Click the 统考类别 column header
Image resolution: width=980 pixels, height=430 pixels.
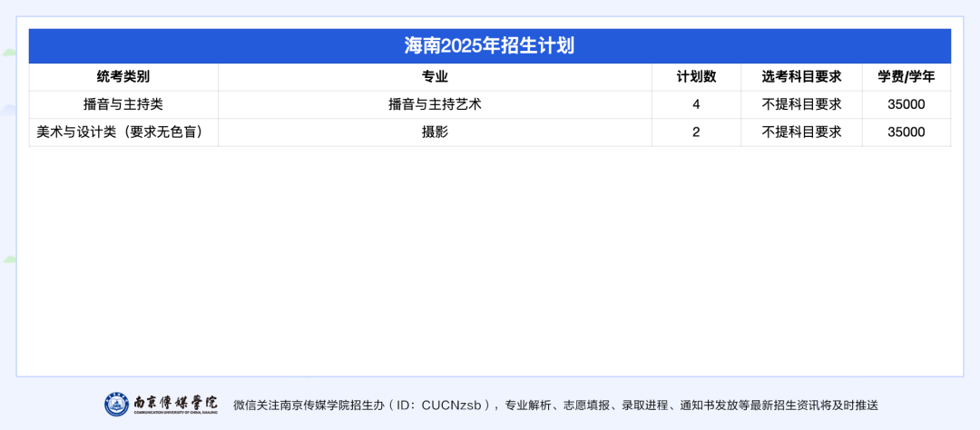123,77
